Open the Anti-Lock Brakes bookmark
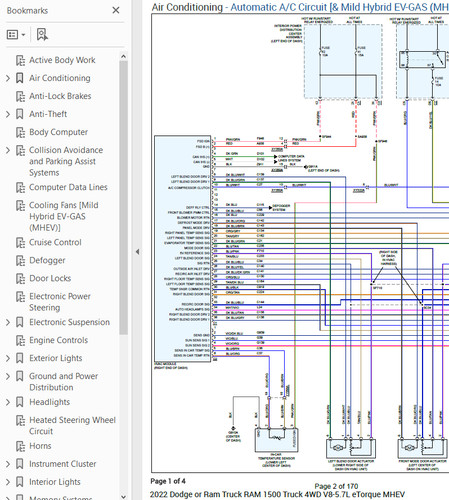Image resolution: width=449 pixels, height=500 pixels. tap(60, 96)
